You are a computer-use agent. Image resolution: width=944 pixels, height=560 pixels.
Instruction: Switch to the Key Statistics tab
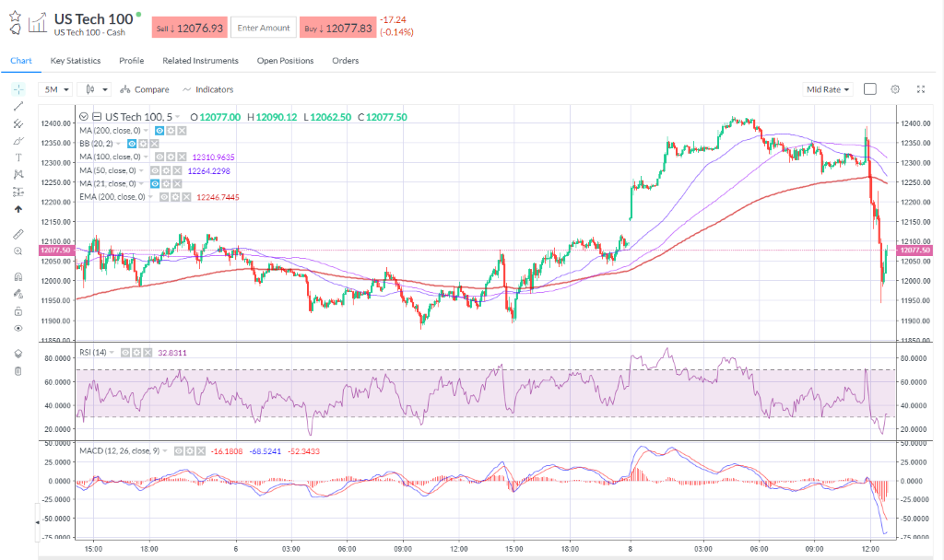(x=76, y=61)
